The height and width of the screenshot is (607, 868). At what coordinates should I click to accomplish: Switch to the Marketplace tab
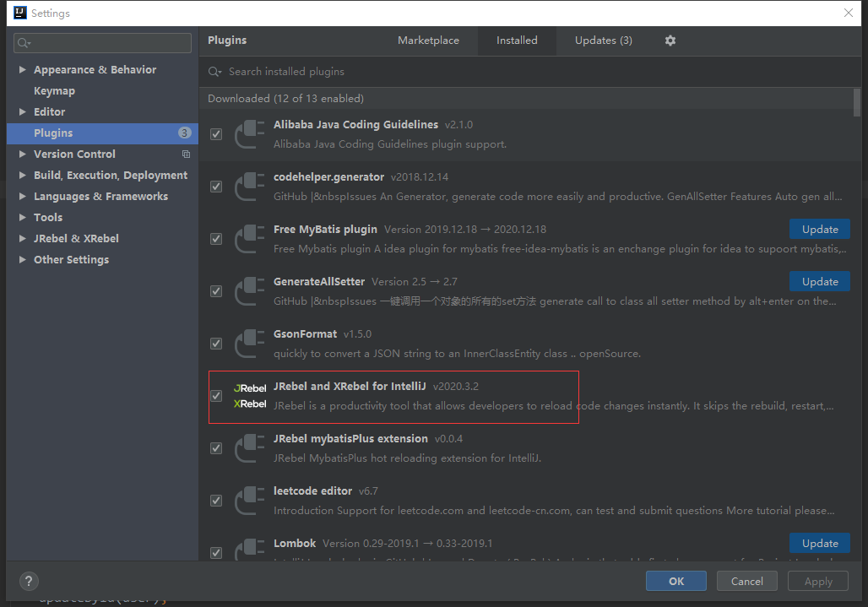coord(428,41)
